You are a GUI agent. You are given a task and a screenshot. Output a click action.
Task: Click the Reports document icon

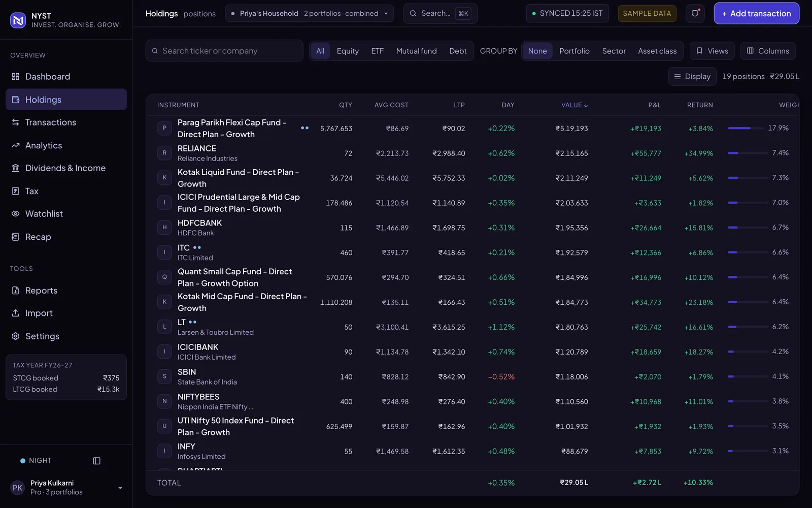click(x=16, y=291)
